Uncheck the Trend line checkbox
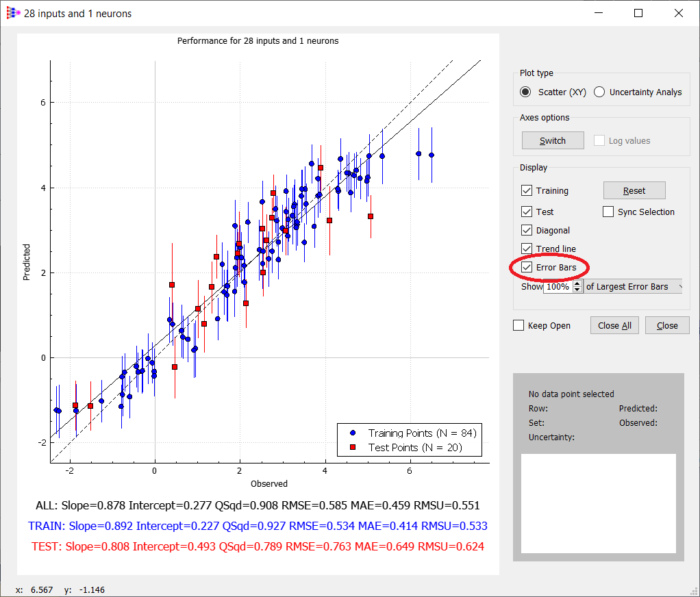The width and height of the screenshot is (700, 597). point(527,249)
